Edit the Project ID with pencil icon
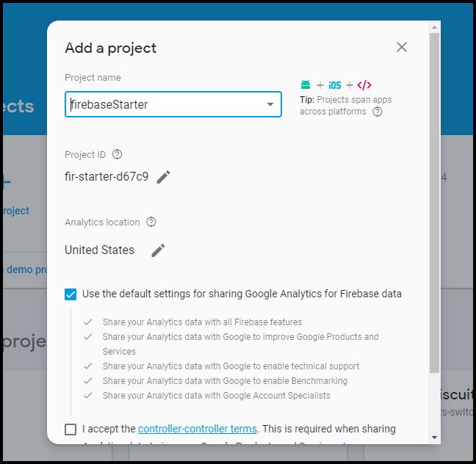 [x=163, y=177]
